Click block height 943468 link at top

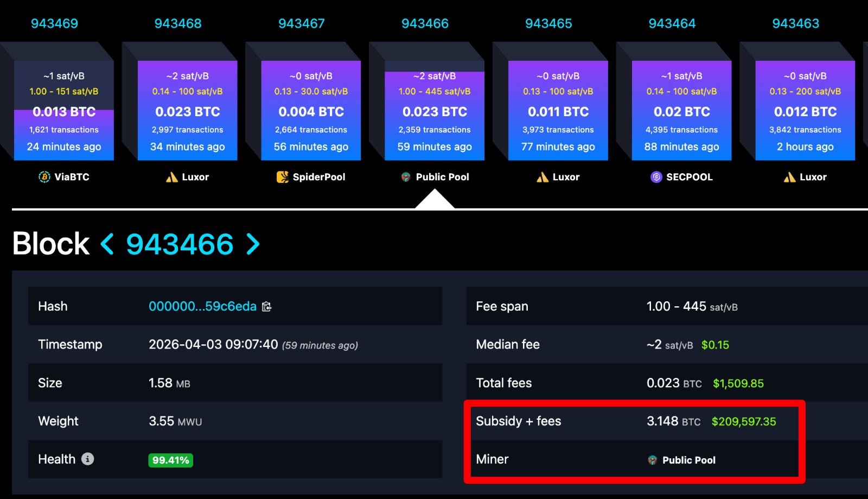click(178, 24)
